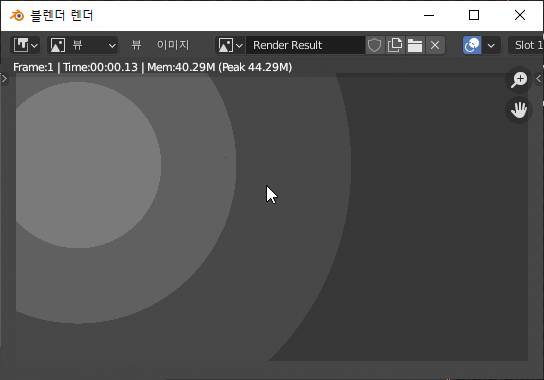The height and width of the screenshot is (380, 544).
Task: Click the new image copy icon
Action: 395,45
